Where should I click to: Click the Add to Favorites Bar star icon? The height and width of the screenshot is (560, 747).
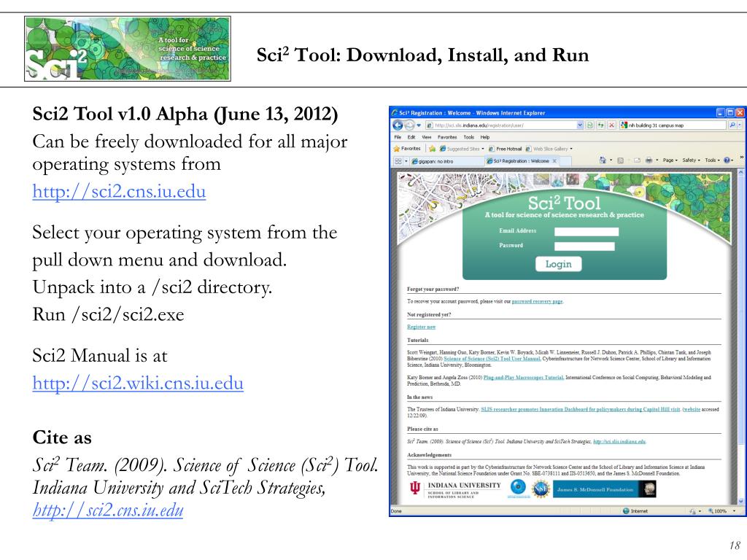tap(432, 149)
